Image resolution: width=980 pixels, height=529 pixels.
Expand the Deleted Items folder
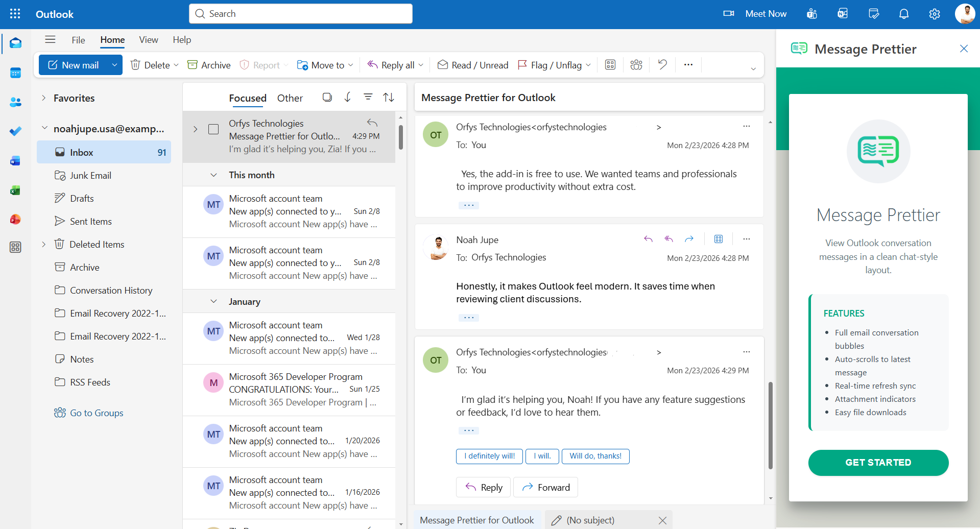coord(44,245)
